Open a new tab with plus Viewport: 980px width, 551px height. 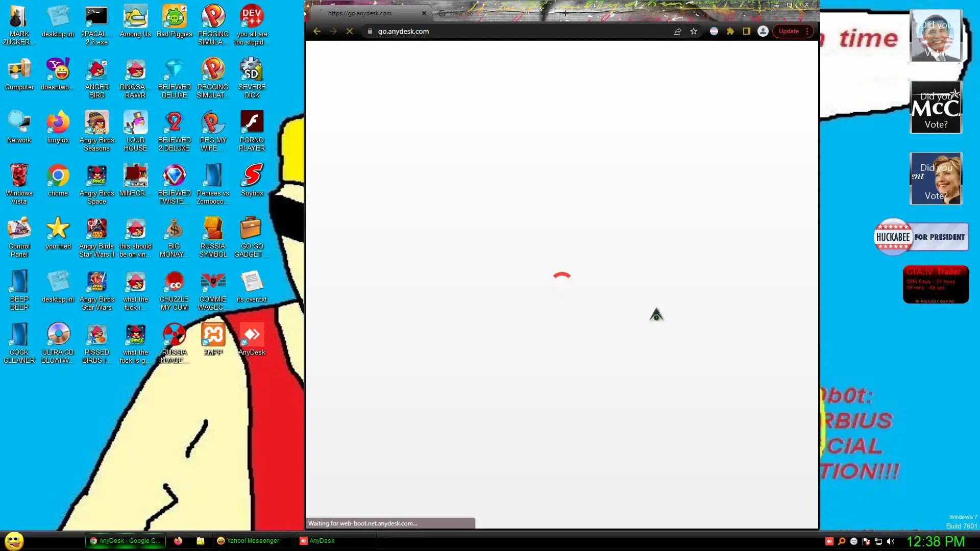[566, 13]
